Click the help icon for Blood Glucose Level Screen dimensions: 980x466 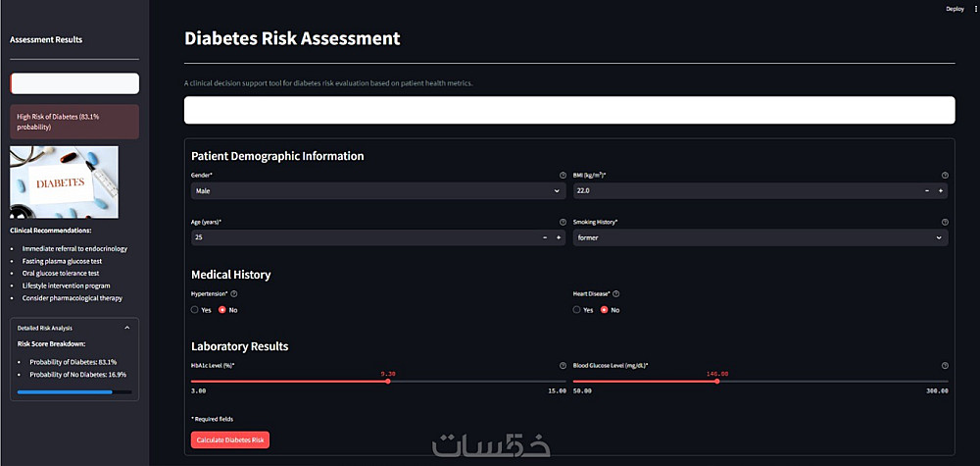pyautogui.click(x=945, y=365)
